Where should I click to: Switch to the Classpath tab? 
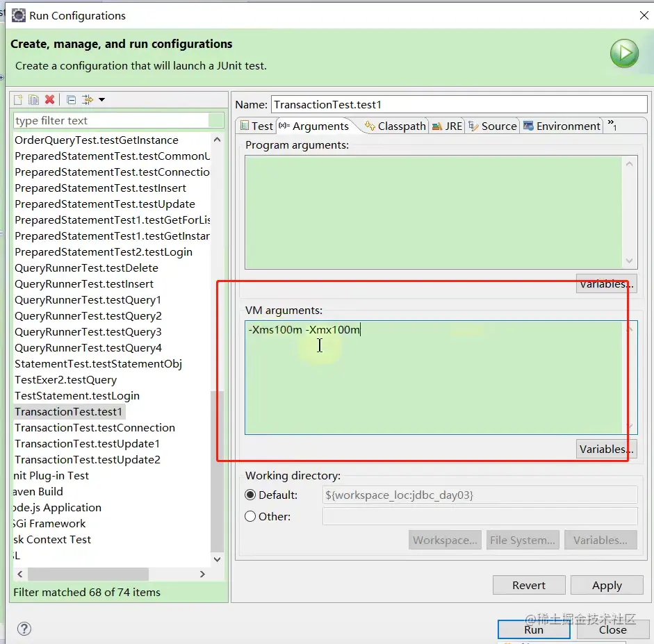[x=395, y=126]
